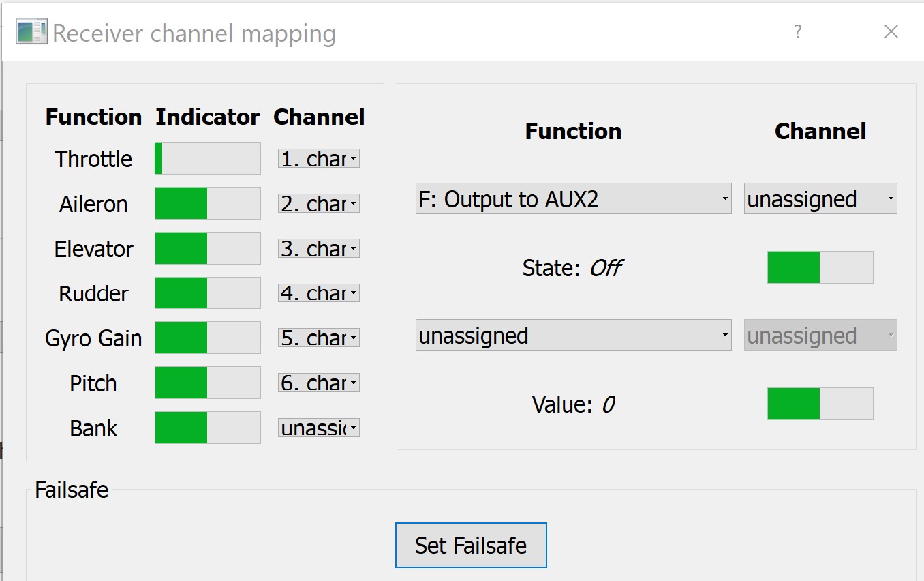Click the Throttle indicator bar
Image resolution: width=924 pixels, height=581 pixels.
208,159
